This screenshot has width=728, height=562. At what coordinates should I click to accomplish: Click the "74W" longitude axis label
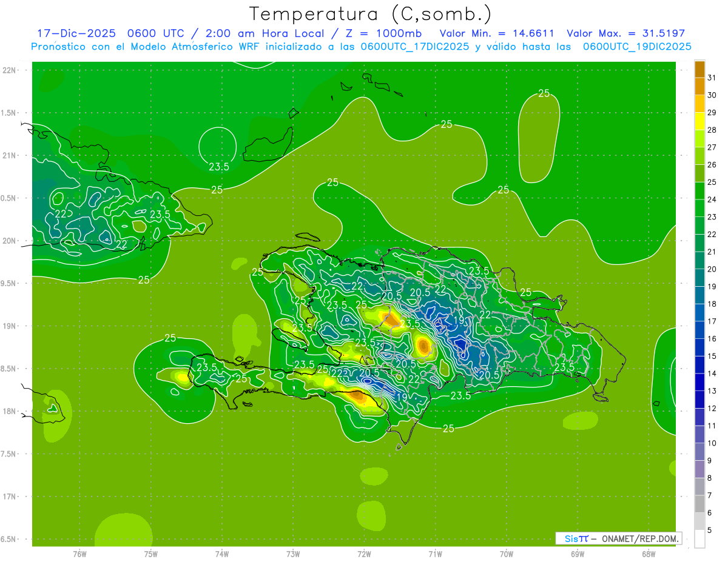[222, 554]
